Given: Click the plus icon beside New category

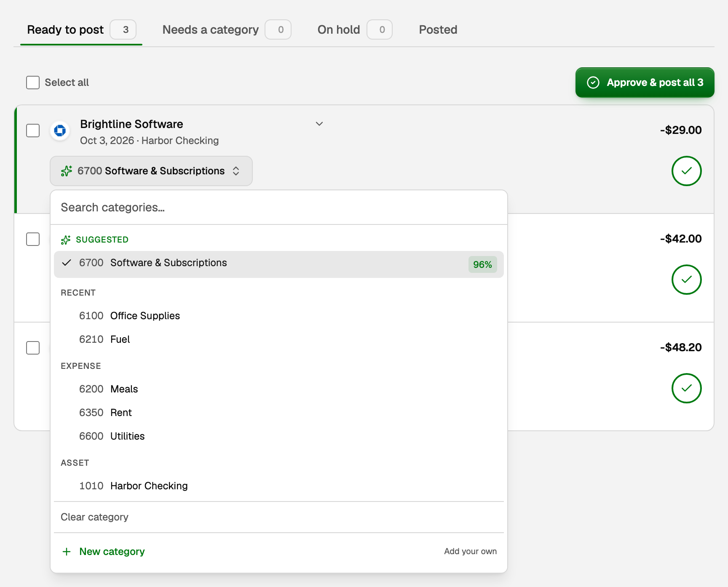Looking at the screenshot, I should click(x=67, y=552).
